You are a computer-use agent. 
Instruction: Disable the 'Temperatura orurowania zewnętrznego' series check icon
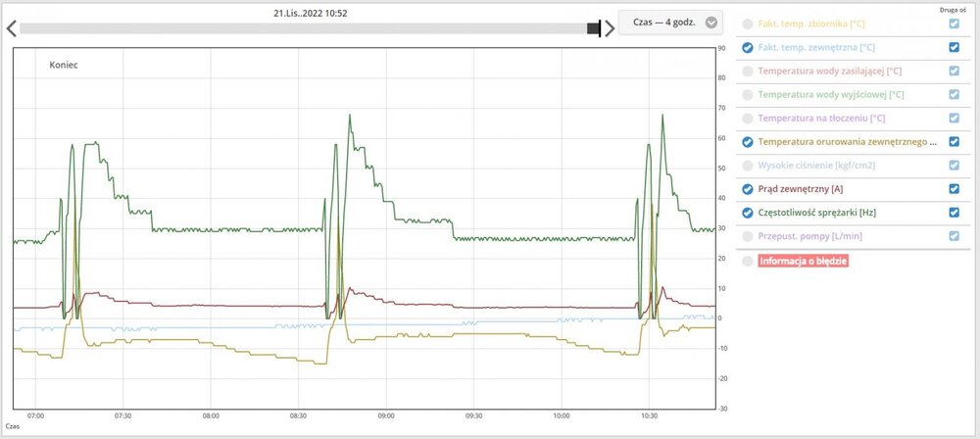pos(749,142)
